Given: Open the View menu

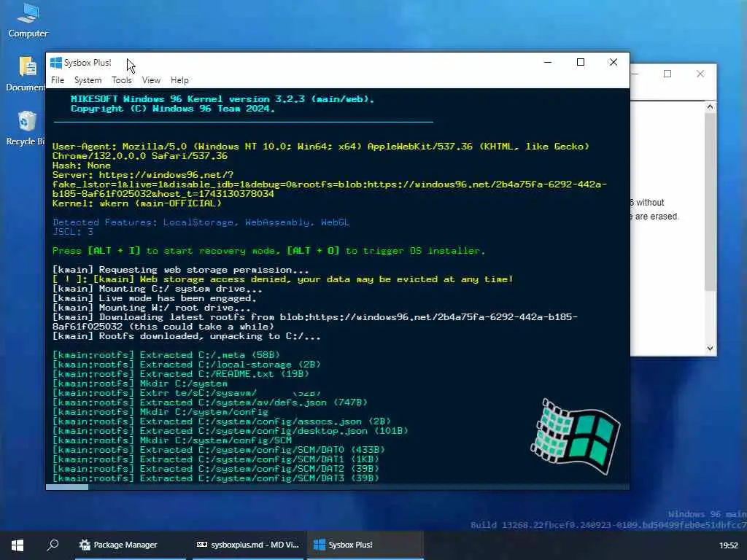Looking at the screenshot, I should click(151, 80).
